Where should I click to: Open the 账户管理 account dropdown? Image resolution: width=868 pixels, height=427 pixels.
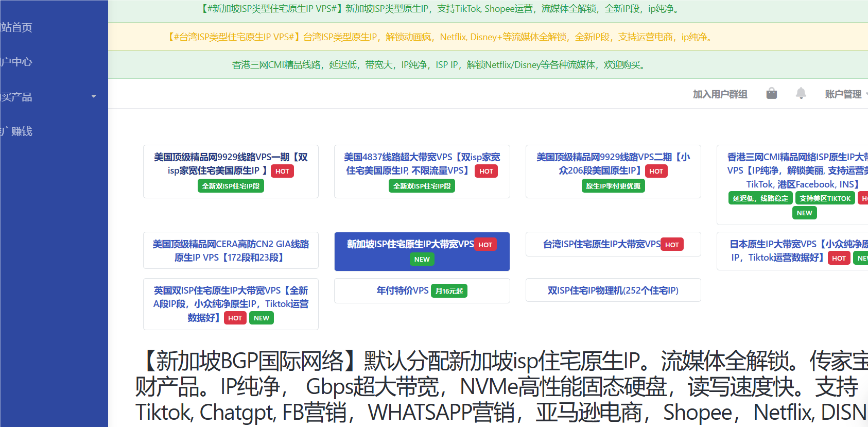click(x=846, y=94)
